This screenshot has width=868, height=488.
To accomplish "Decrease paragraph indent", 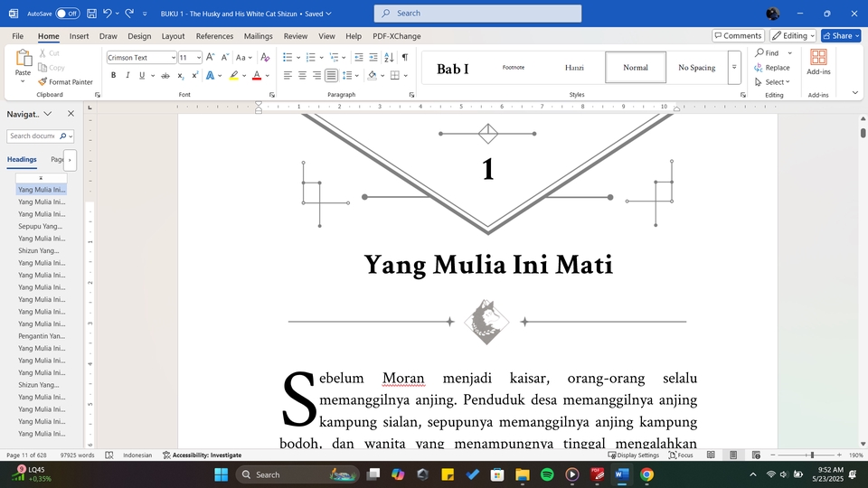I will pyautogui.click(x=359, y=57).
